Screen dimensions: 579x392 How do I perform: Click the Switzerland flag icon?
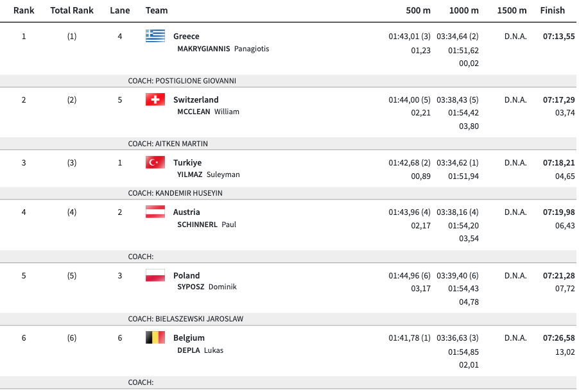[155, 99]
